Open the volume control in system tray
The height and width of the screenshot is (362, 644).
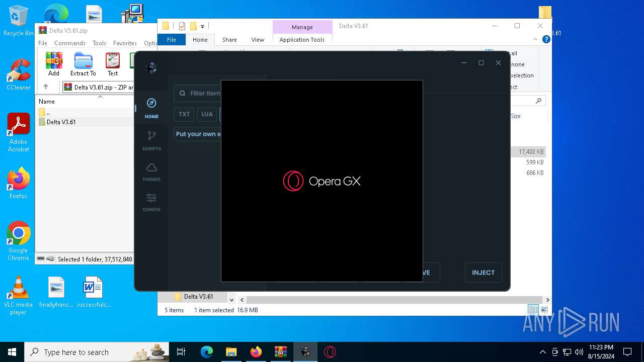pyautogui.click(x=579, y=352)
